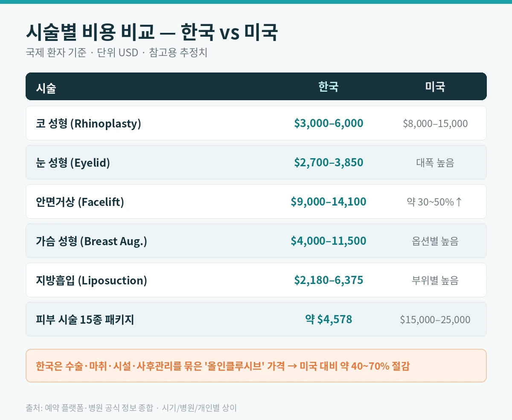Click the '옵션별 높음' cell
The image size is (512, 420).
coord(435,241)
